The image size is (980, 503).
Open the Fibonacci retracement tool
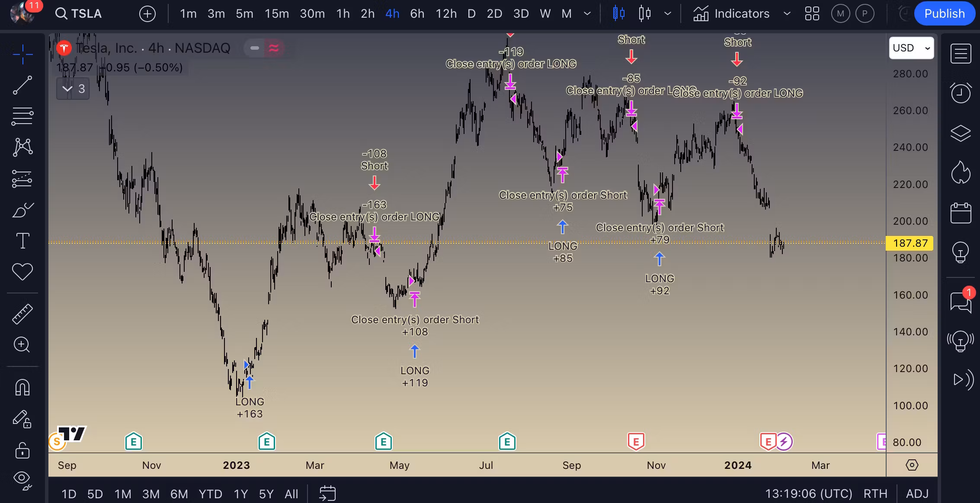[22, 116]
